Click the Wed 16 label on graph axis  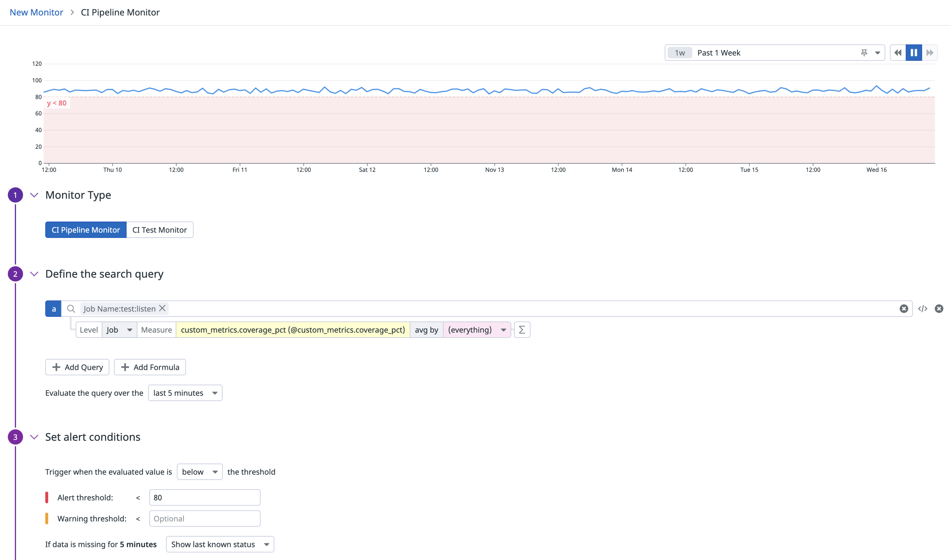coord(877,170)
